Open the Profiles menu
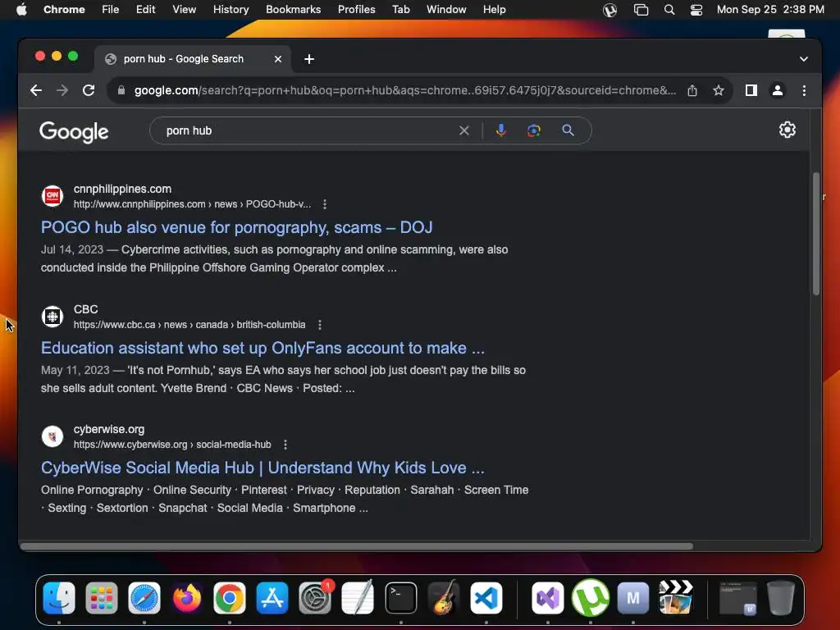Screen dimensions: 840x630 click(x=356, y=10)
